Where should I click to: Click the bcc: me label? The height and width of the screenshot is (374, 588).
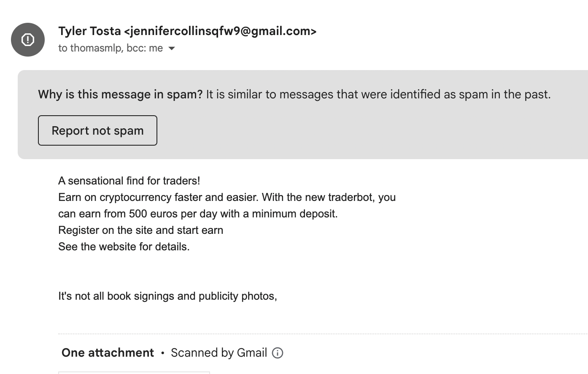click(x=146, y=48)
